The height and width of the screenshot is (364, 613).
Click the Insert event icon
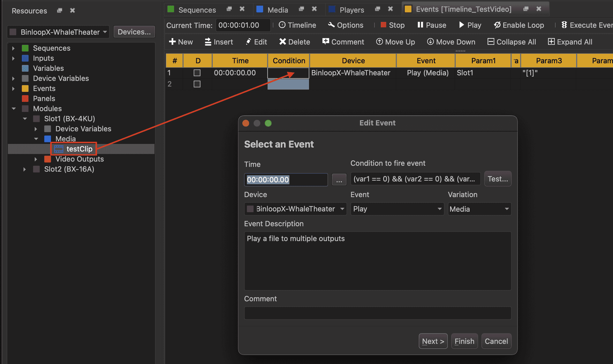208,42
